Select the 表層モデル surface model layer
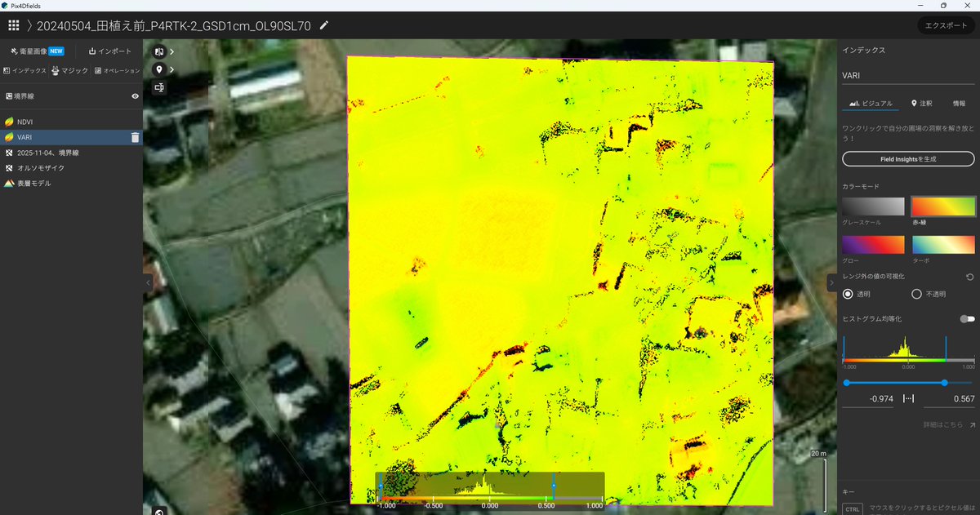 (x=71, y=184)
